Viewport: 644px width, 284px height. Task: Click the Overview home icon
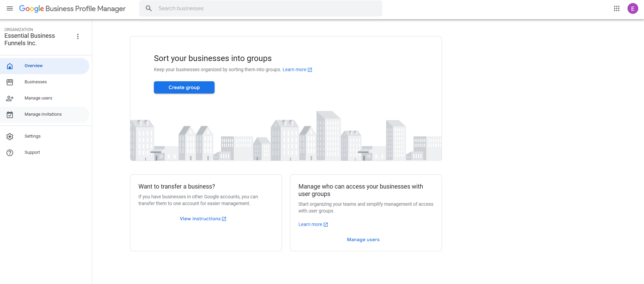tap(10, 66)
